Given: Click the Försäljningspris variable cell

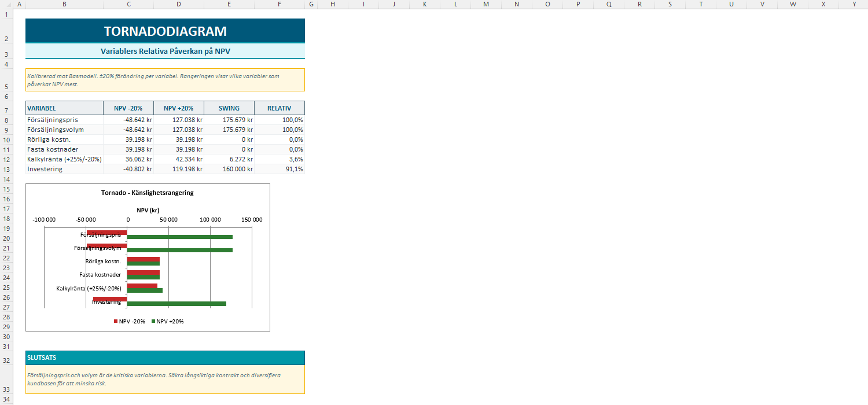Looking at the screenshot, I should click(64, 120).
